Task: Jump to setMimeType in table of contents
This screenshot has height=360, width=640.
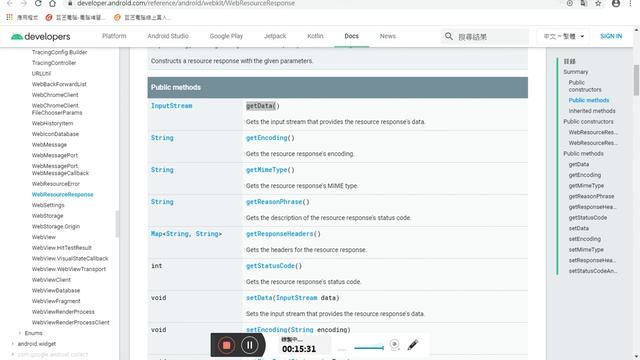Action: coord(586,249)
